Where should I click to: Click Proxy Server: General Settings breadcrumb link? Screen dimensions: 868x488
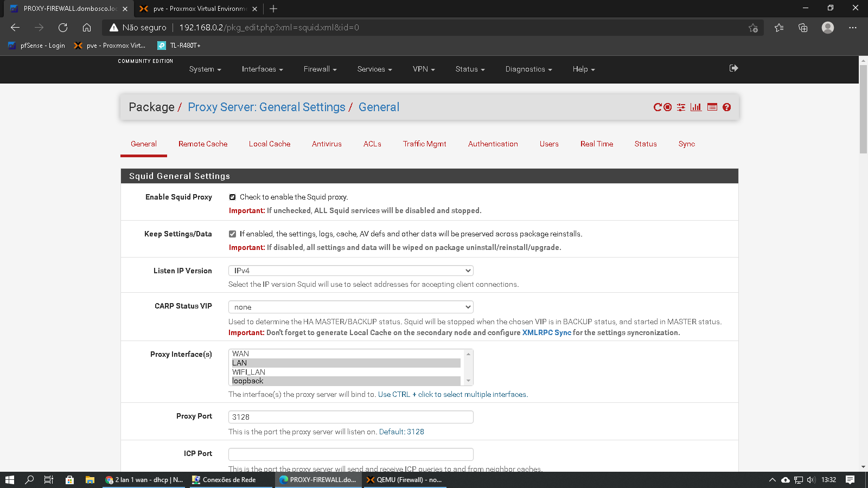[266, 107]
